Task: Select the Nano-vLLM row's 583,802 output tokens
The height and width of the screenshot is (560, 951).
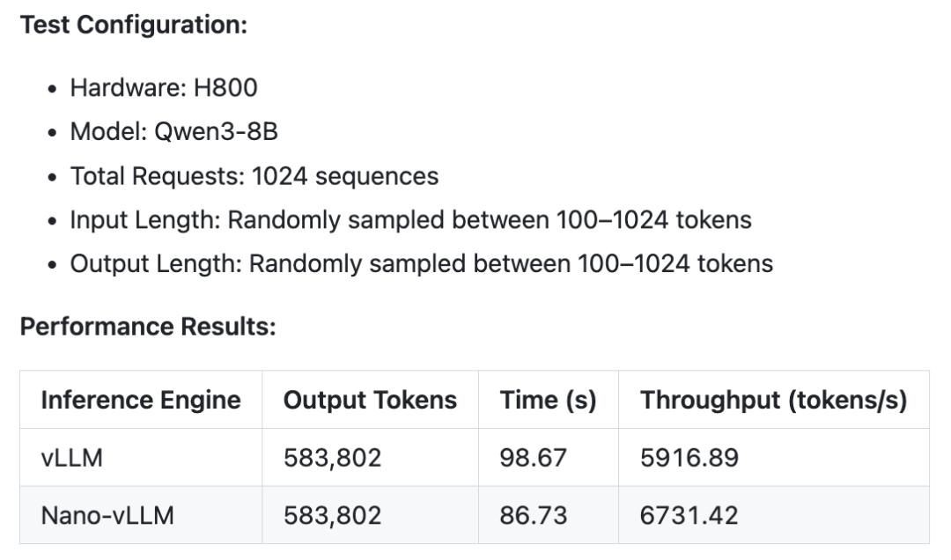Action: tap(332, 515)
